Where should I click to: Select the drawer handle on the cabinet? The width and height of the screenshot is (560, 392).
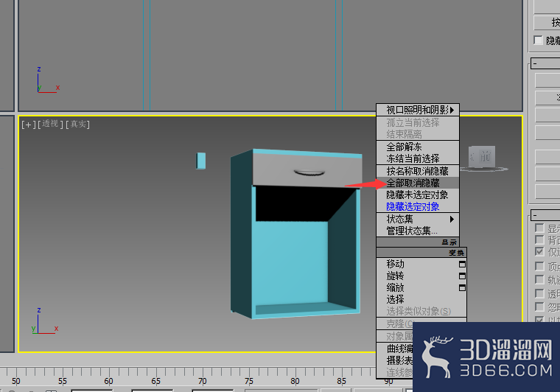309,173
